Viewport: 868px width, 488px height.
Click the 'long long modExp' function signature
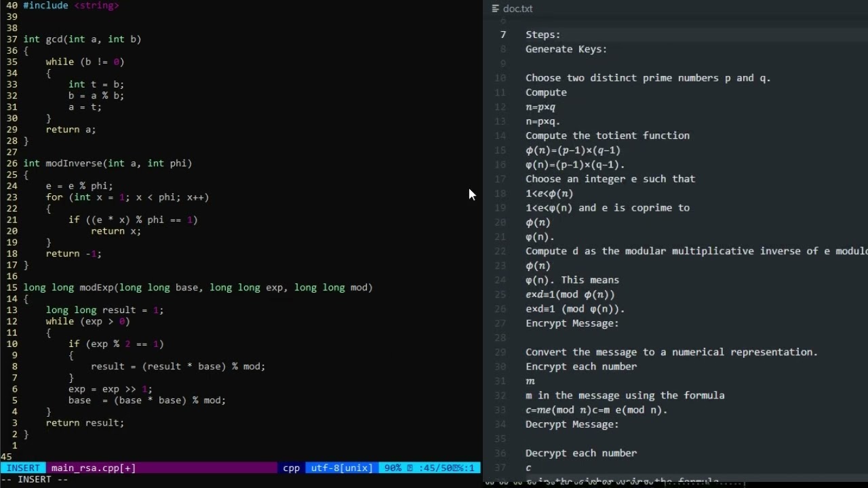coord(198,287)
